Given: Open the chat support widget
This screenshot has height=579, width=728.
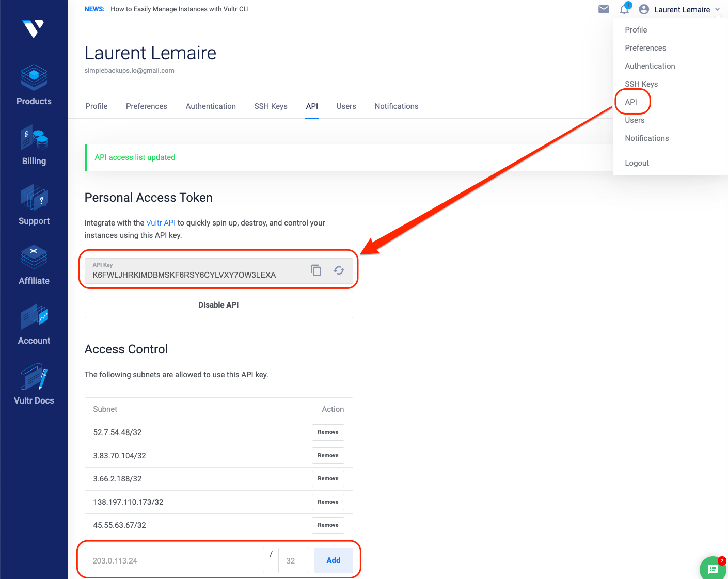Looking at the screenshot, I should coord(713,568).
